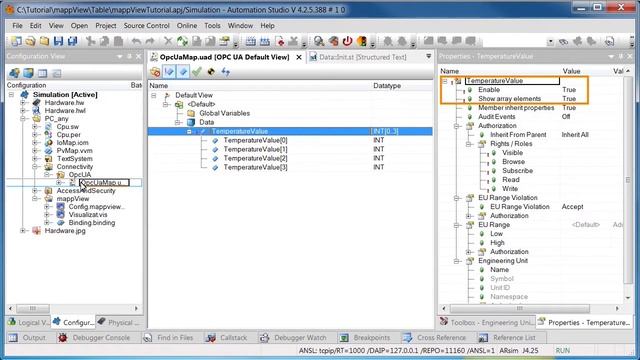The image size is (640, 360).
Task: Open the Breakpoints panel
Action: [365, 338]
